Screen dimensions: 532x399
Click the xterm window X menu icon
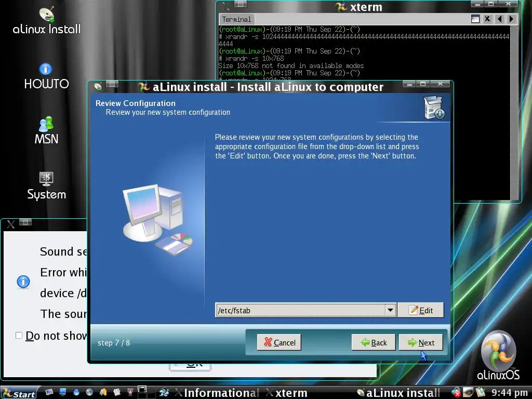tap(226, 6)
